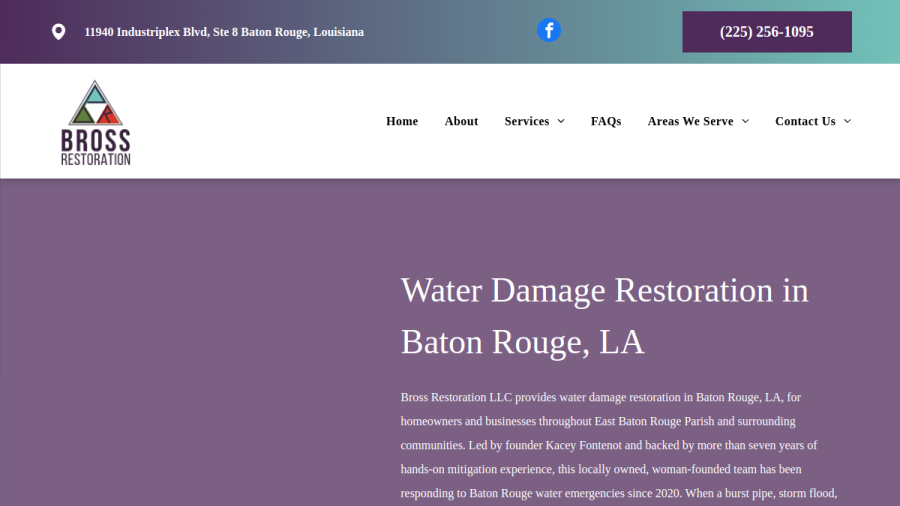Image resolution: width=900 pixels, height=506 pixels.
Task: Click the 11940 Industriplex Blvd address text
Action: [x=224, y=32]
